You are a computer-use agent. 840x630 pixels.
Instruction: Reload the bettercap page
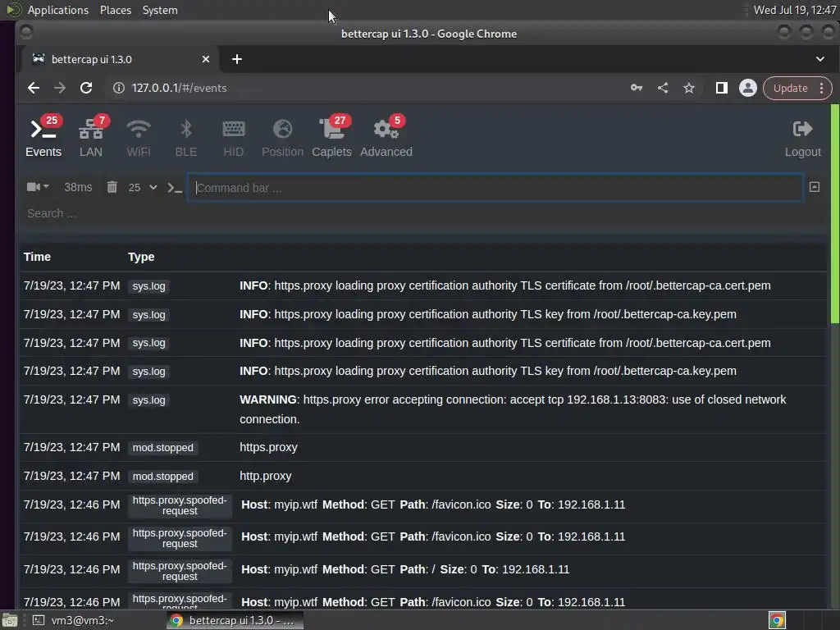pos(85,88)
